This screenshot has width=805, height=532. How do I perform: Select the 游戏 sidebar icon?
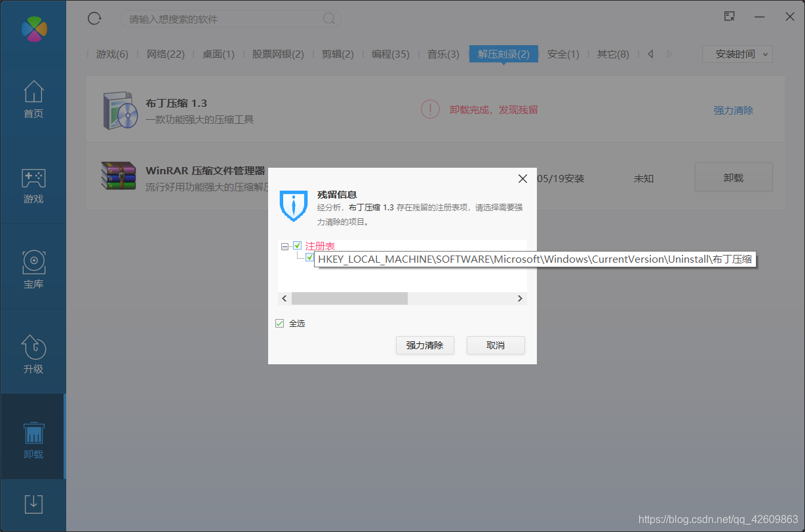(33, 185)
